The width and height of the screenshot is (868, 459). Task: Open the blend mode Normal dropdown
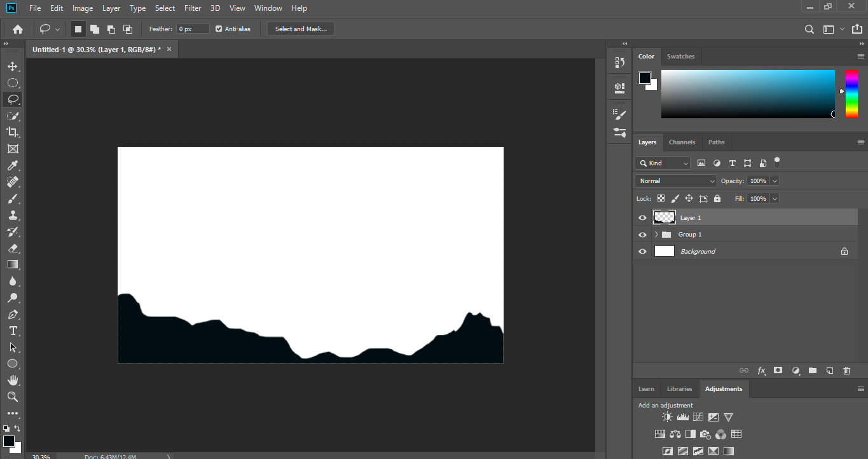pyautogui.click(x=675, y=181)
